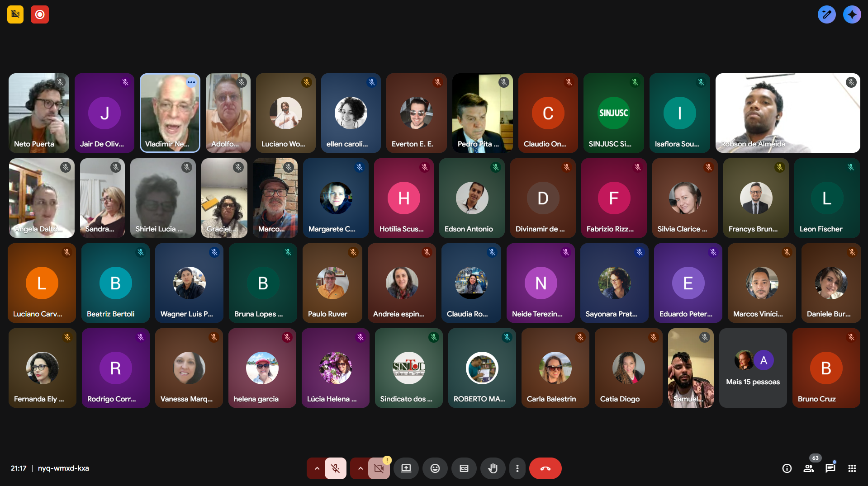Viewport: 868px width, 486px height.
Task: Toggle closed captions on
Action: [x=464, y=468]
